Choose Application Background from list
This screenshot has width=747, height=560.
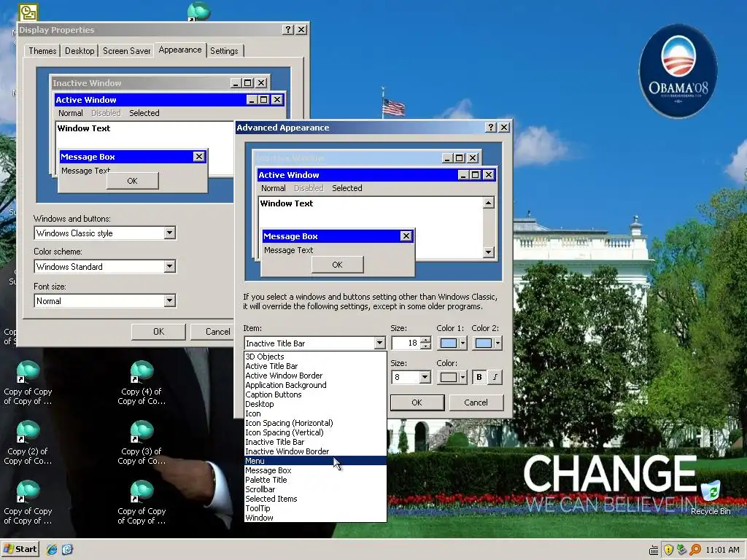pyautogui.click(x=315, y=385)
